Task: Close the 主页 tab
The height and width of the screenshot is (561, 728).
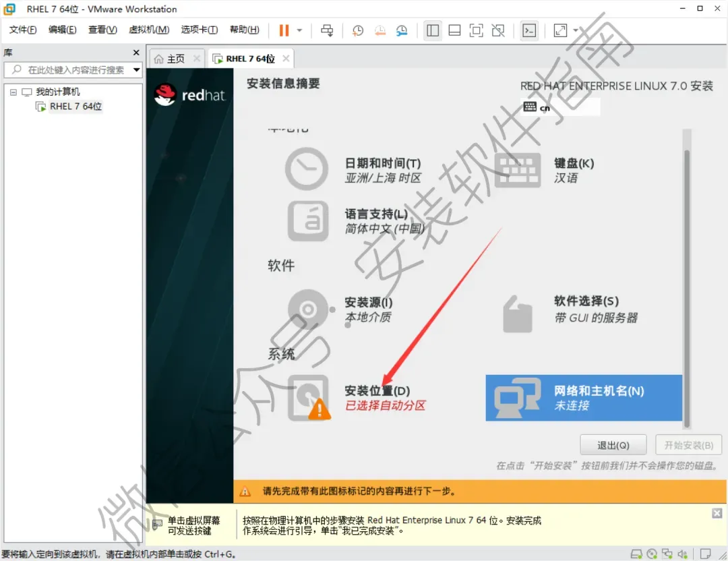Action: pos(197,59)
